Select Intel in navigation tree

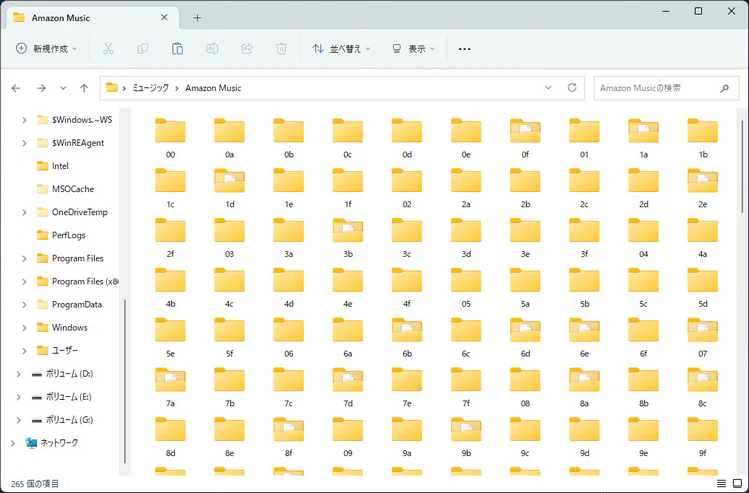point(60,166)
